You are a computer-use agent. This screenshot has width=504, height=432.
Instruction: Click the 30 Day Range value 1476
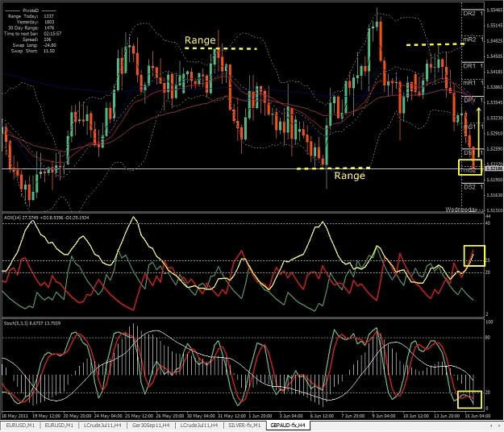point(48,27)
